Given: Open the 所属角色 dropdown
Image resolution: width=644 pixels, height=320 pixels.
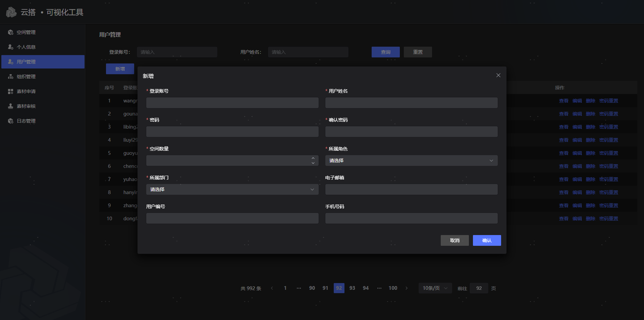Looking at the screenshot, I should pyautogui.click(x=411, y=161).
